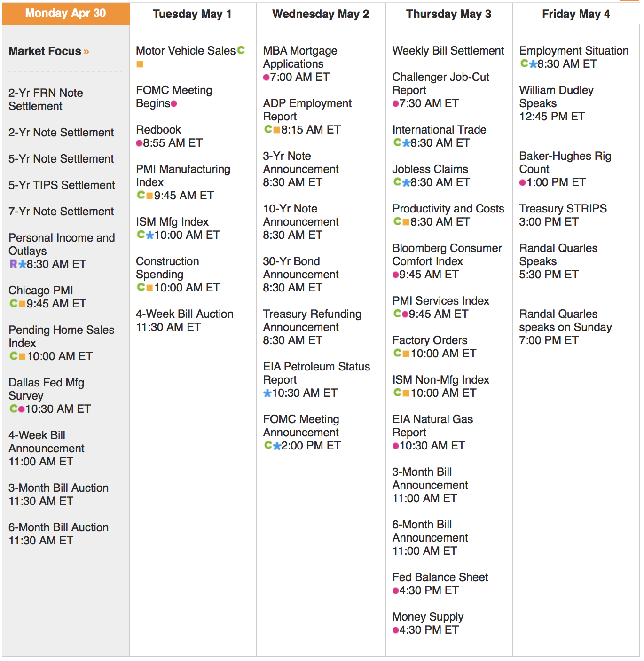
Task: Click the Market Focus heading
Action: pyautogui.click(x=45, y=51)
